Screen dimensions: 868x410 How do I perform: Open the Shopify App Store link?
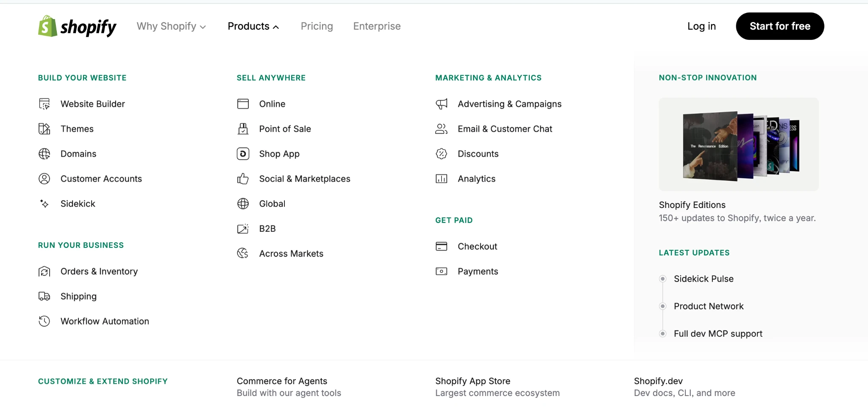click(x=473, y=380)
